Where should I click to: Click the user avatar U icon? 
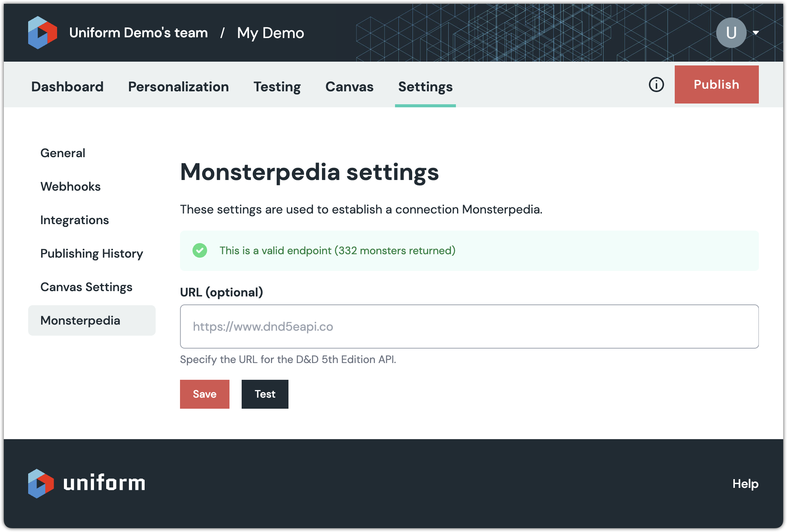731,33
